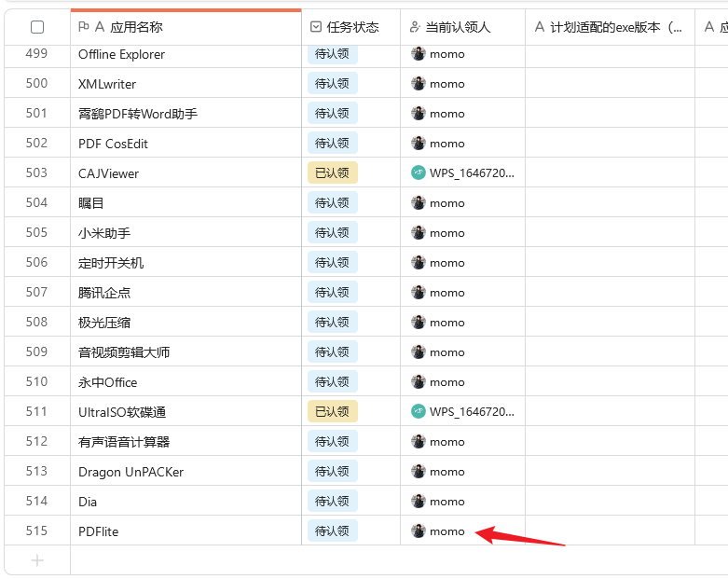Open the 已认领 status of UltraISO软碟通
This screenshot has height=579, width=728.
point(333,411)
